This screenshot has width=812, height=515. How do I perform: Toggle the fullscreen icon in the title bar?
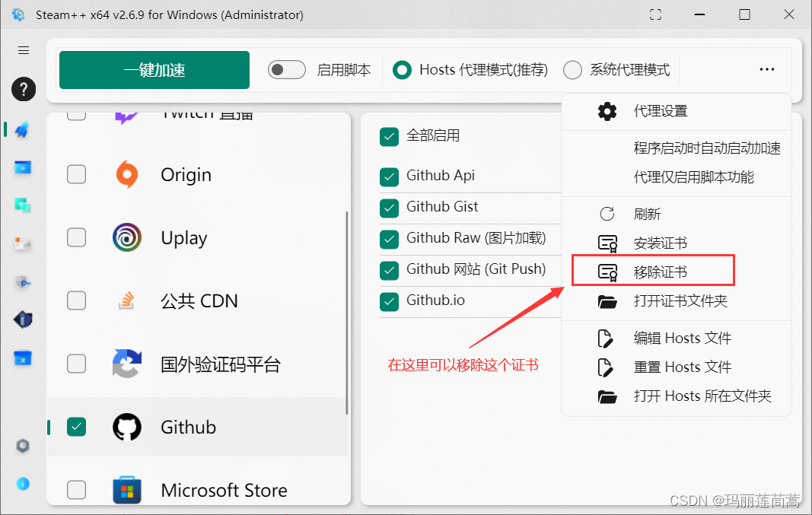(x=655, y=14)
